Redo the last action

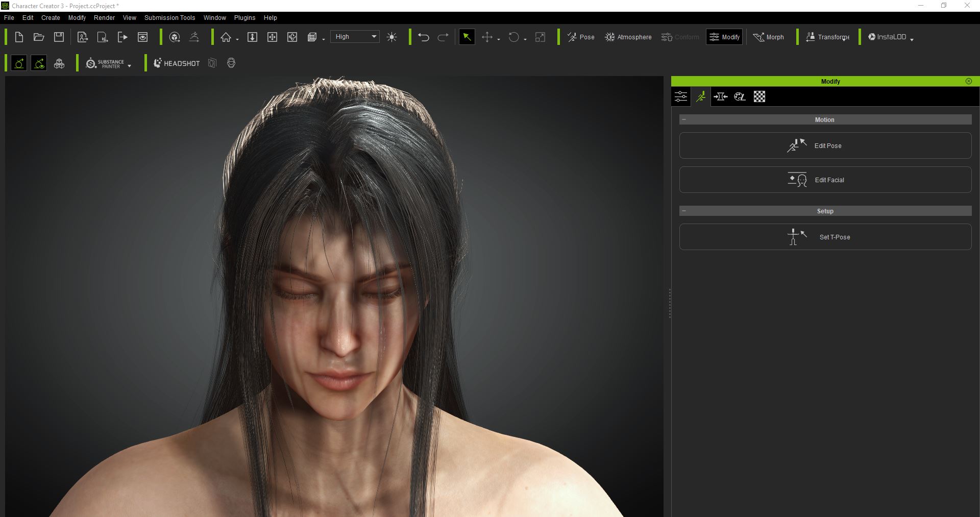point(444,37)
